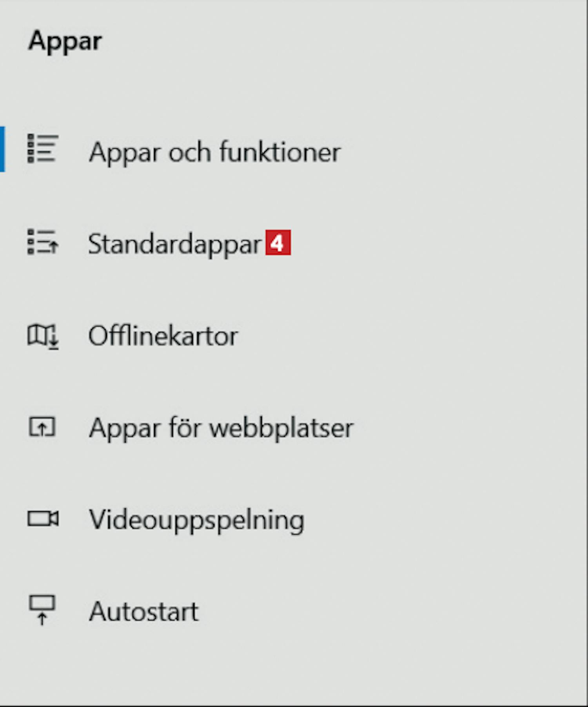This screenshot has height=707, width=588.
Task: Open the Appar och funktioner page
Action: (x=215, y=152)
